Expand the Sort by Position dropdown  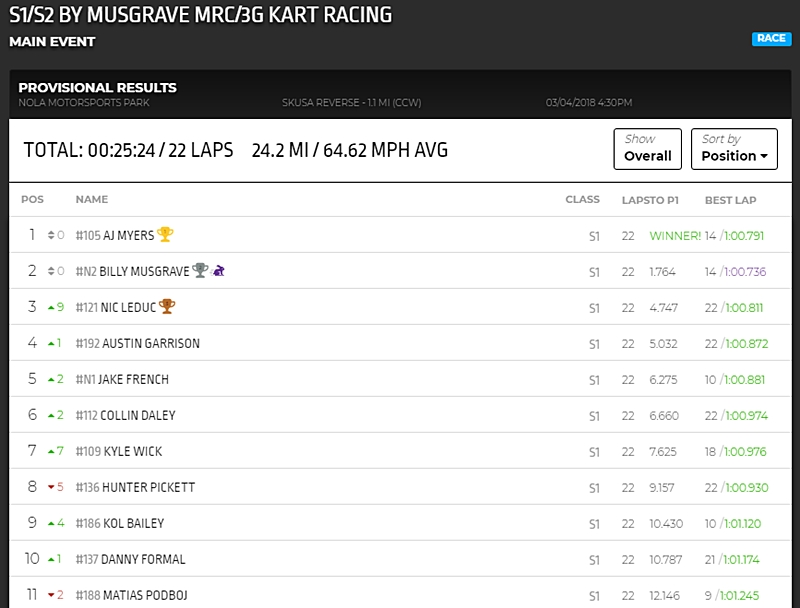tap(734, 149)
